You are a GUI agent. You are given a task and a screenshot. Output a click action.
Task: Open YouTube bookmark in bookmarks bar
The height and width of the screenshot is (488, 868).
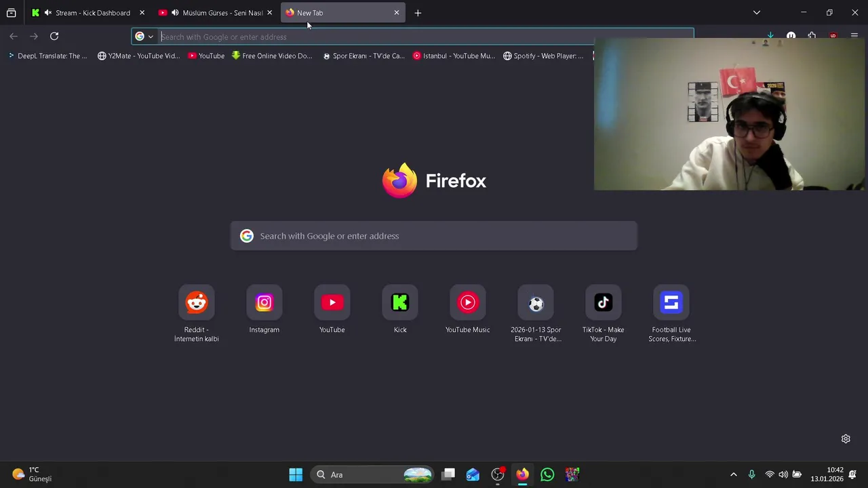click(206, 56)
